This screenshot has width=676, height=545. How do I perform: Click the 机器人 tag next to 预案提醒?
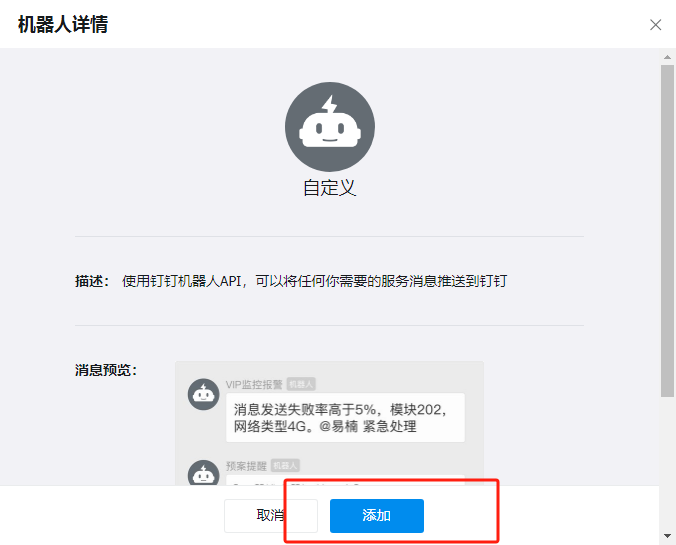(285, 466)
